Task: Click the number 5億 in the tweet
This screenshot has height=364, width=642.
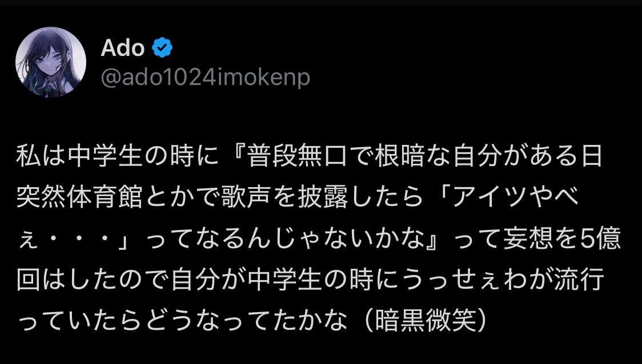Action: [598, 240]
